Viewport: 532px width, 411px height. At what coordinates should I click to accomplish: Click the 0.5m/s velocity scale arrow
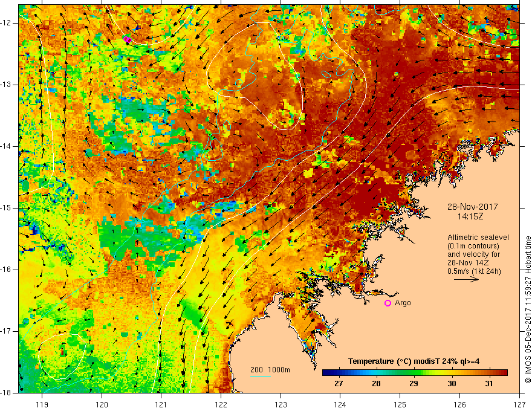coord(466,280)
